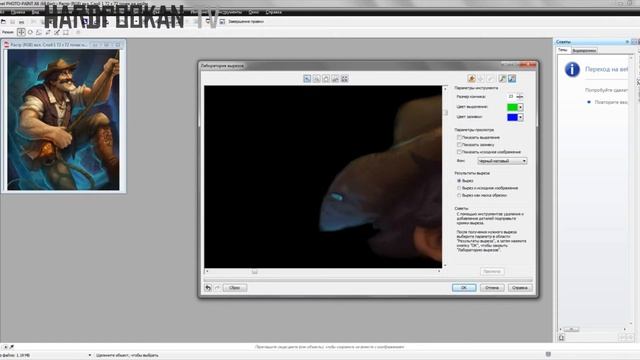The height and width of the screenshot is (360, 640).
Task: Click the nib size input field
Action: point(511,97)
